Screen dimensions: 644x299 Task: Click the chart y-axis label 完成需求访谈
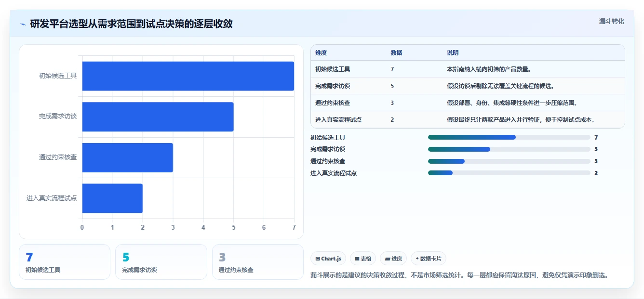tap(58, 117)
